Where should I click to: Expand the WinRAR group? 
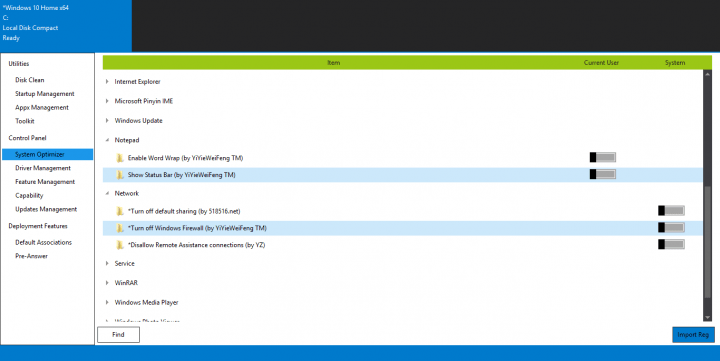(107, 283)
